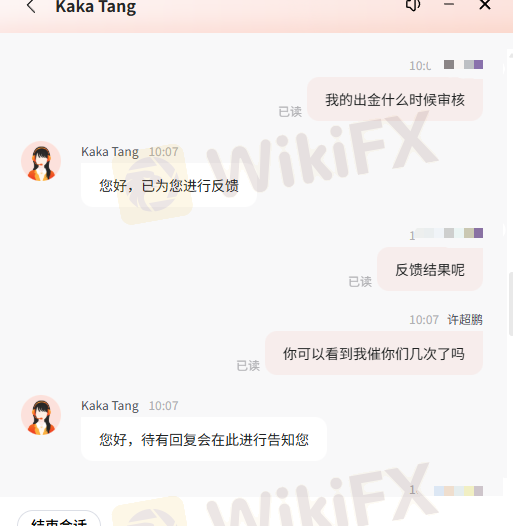Close the Kaka Tang chat window
The width and height of the screenshot is (513, 526).
(x=485, y=5)
